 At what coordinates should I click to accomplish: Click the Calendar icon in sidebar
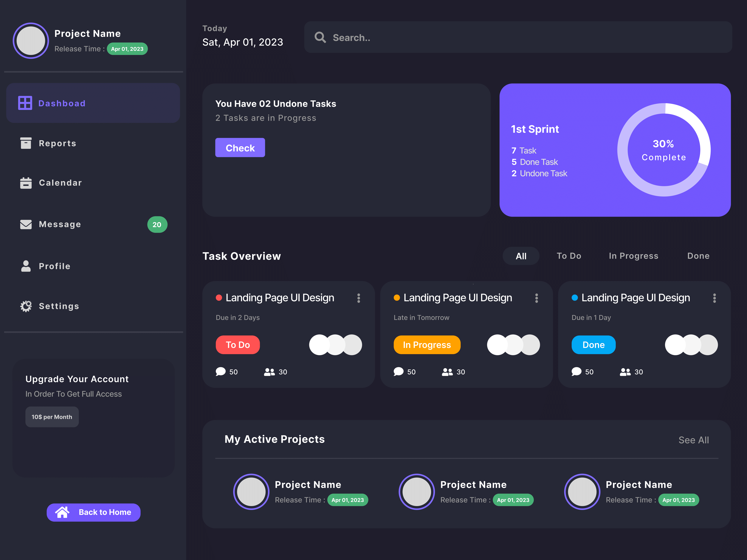pos(26,183)
